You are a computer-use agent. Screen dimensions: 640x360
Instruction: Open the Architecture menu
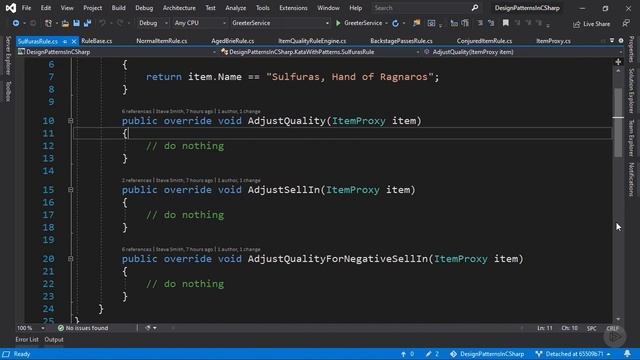(x=179, y=8)
